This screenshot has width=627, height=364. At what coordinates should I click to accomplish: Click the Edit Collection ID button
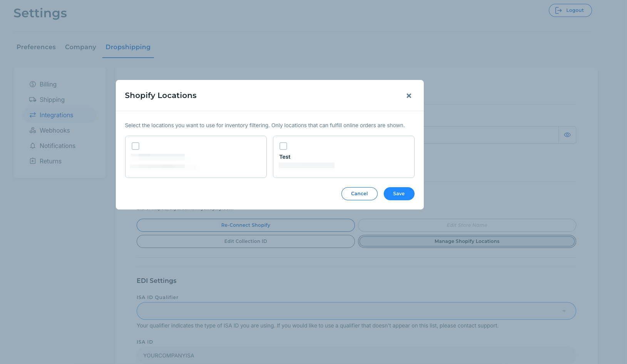tap(246, 241)
